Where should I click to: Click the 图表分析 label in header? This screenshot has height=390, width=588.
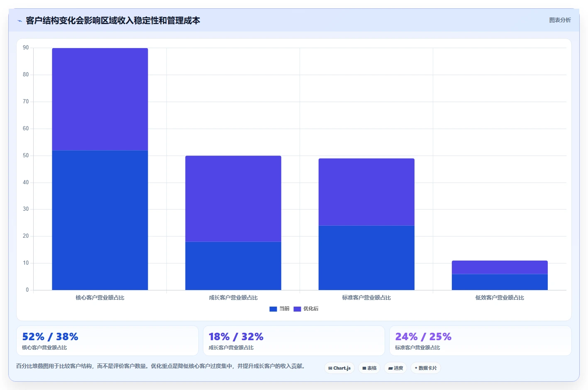pyautogui.click(x=560, y=20)
